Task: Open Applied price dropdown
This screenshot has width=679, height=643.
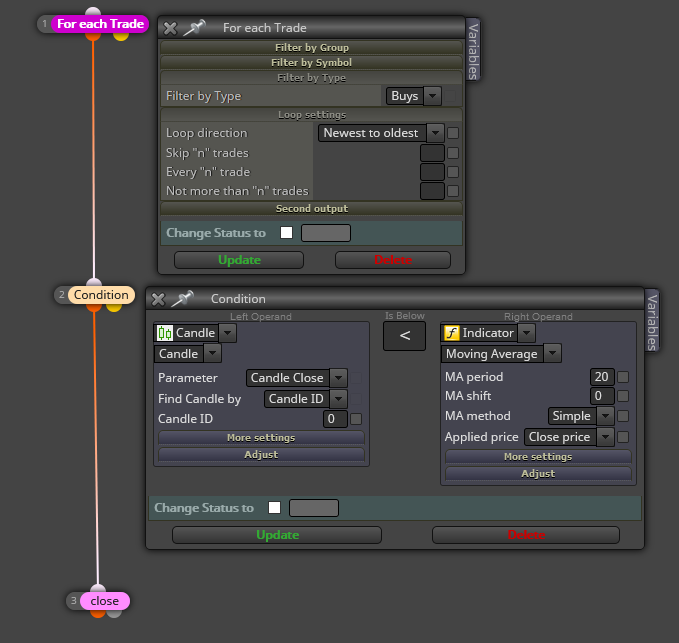Action: click(569, 437)
